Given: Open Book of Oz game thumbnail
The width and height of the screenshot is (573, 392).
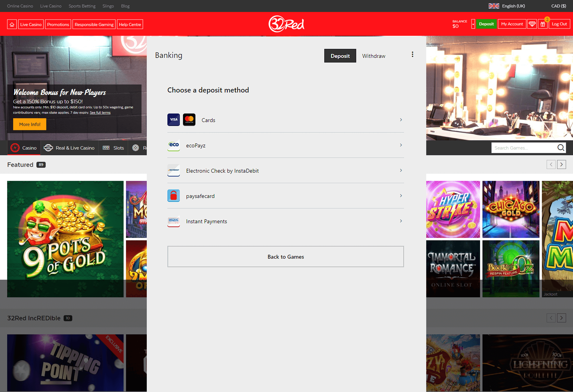Looking at the screenshot, I should [x=511, y=269].
